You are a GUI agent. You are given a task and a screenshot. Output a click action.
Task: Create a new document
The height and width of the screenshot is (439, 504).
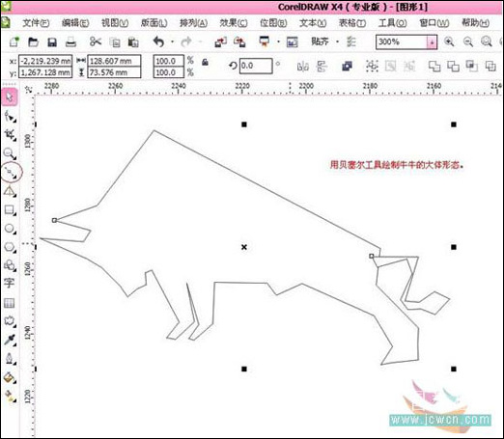[x=14, y=41]
